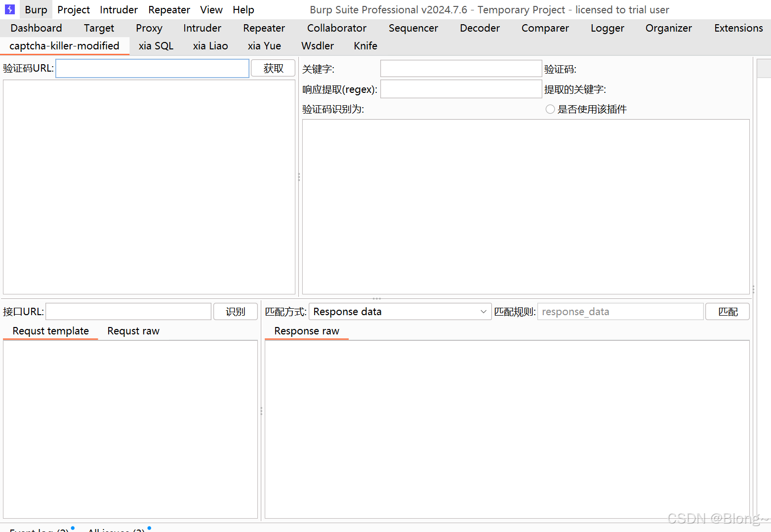The width and height of the screenshot is (771, 532).
Task: Click the 关键字 input field
Action: point(461,69)
